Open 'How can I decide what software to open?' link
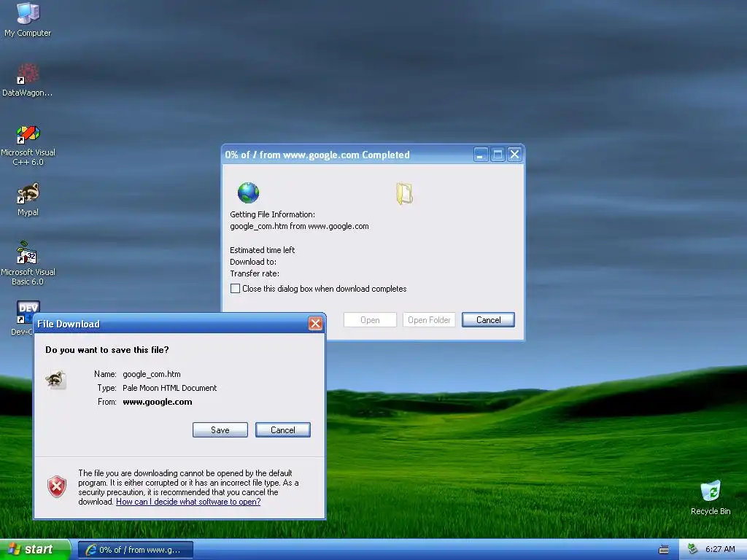 (188, 502)
